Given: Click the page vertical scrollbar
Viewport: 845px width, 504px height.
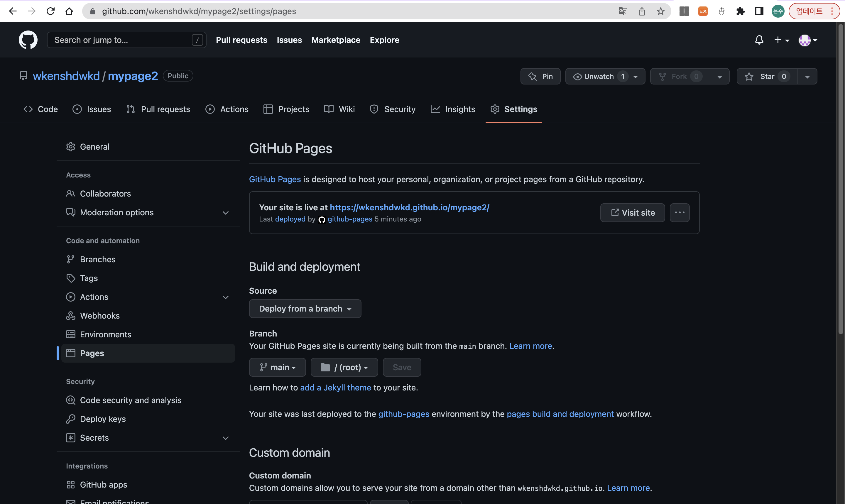Looking at the screenshot, I should tap(841, 179).
